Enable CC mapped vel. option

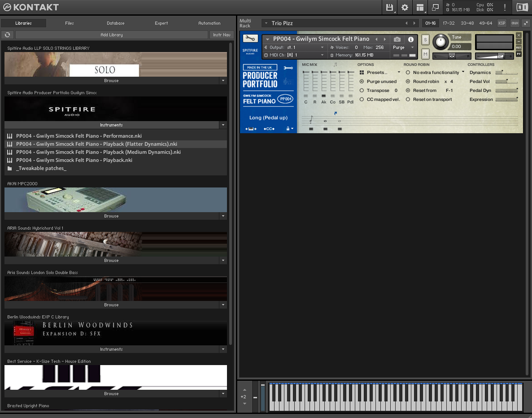tap(362, 100)
